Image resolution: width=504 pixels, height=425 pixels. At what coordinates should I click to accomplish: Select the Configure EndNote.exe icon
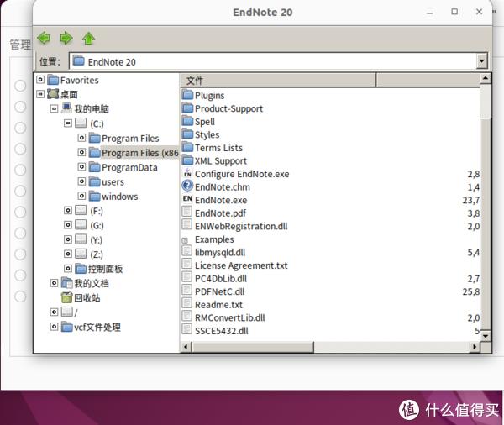187,174
